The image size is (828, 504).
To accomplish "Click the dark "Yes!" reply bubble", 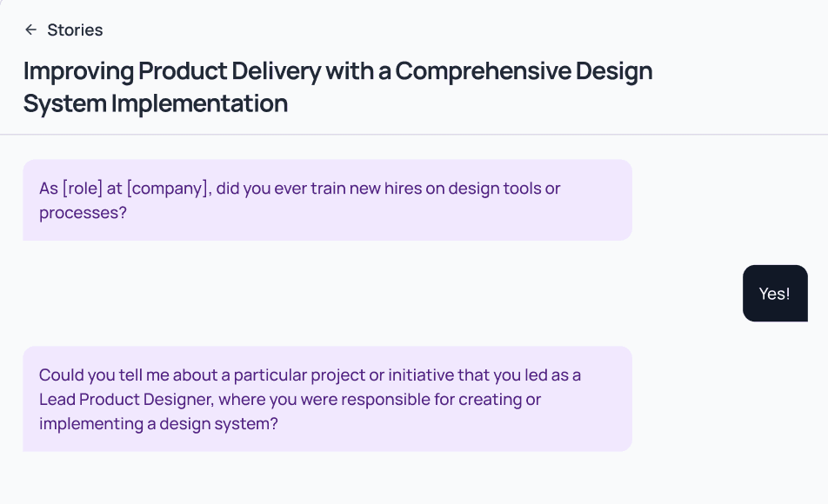I will (774, 294).
